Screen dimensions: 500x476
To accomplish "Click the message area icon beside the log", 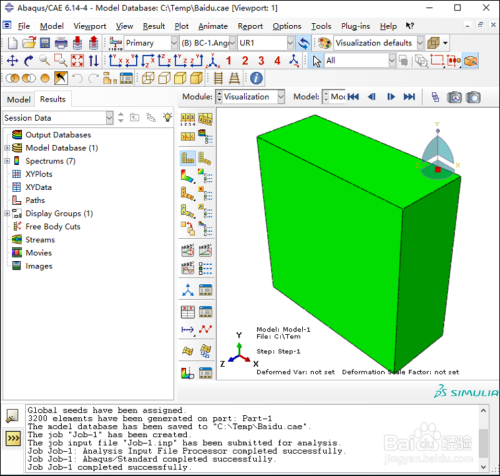I will [13, 416].
